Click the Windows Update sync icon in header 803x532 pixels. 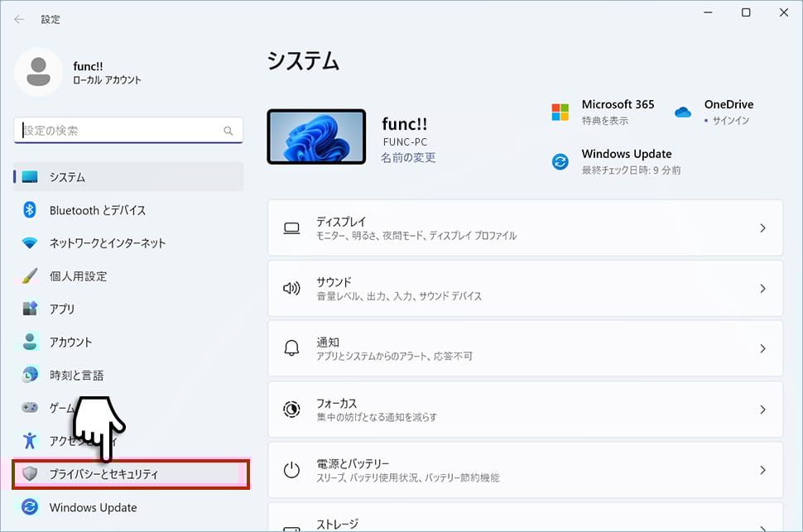(x=560, y=162)
